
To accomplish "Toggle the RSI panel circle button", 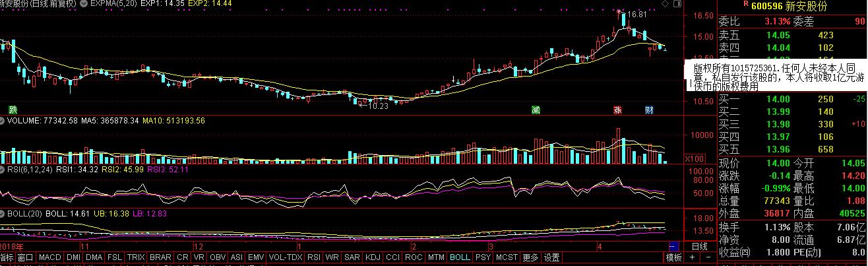I will pos(3,169).
